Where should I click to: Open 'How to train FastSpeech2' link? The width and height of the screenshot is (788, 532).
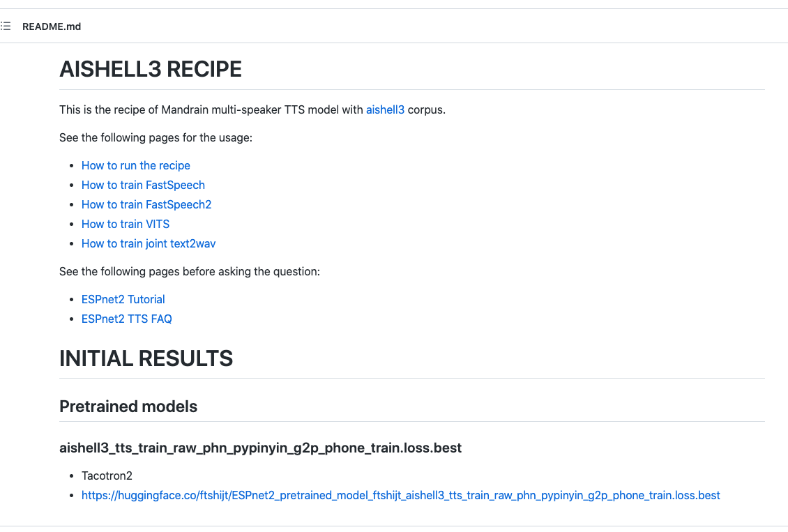coord(146,204)
